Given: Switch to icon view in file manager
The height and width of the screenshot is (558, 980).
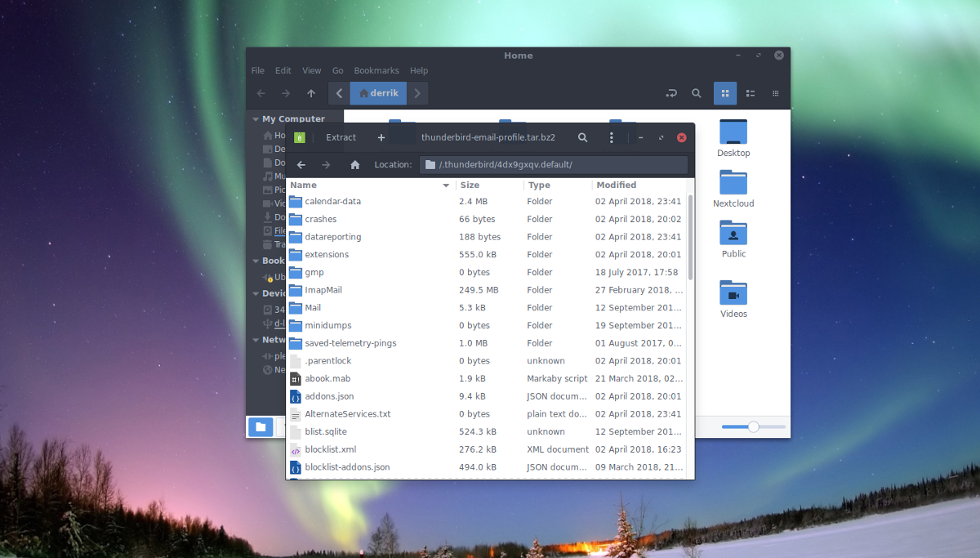Looking at the screenshot, I should 725,93.
